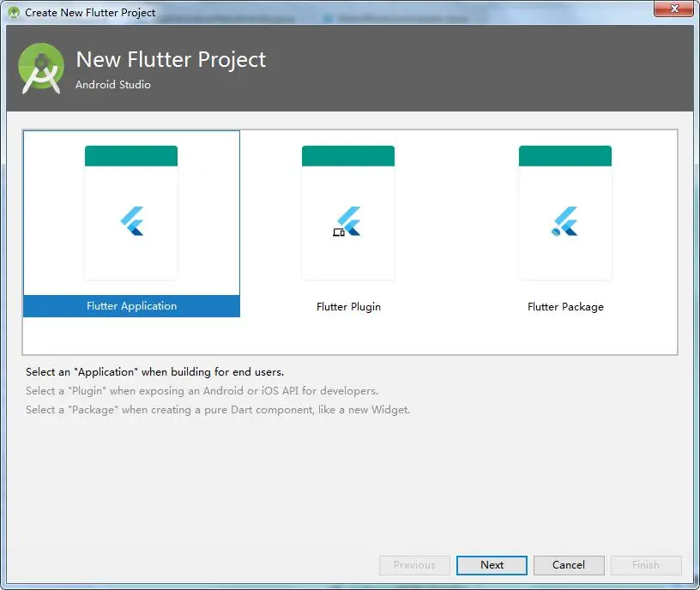The image size is (700, 590).
Task: Cancel the new project wizard
Action: click(x=569, y=565)
